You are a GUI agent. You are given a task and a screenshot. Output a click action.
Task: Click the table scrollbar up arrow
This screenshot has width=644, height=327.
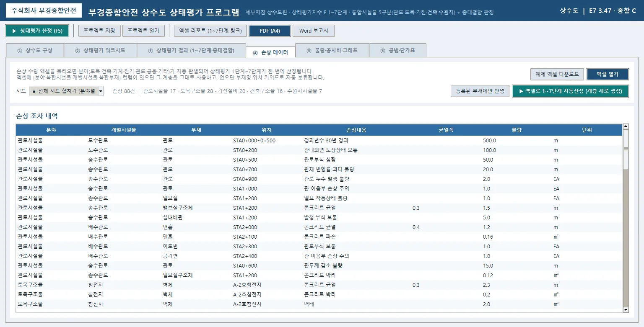[626, 126]
